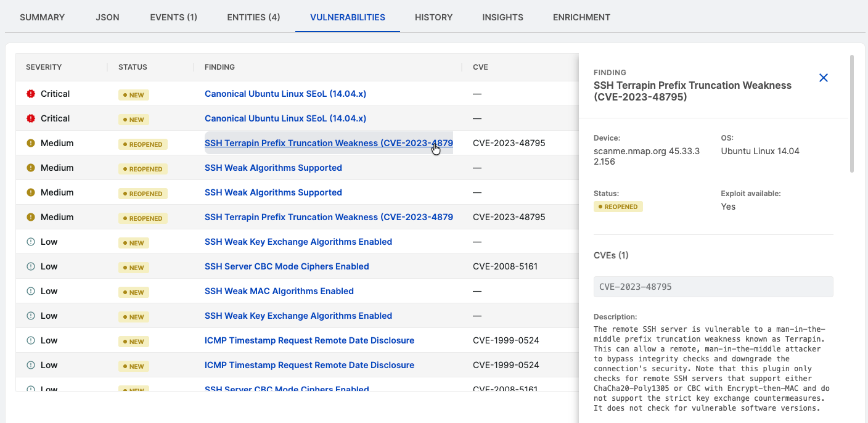
Task: Click the finding title in details panel
Action: (692, 91)
